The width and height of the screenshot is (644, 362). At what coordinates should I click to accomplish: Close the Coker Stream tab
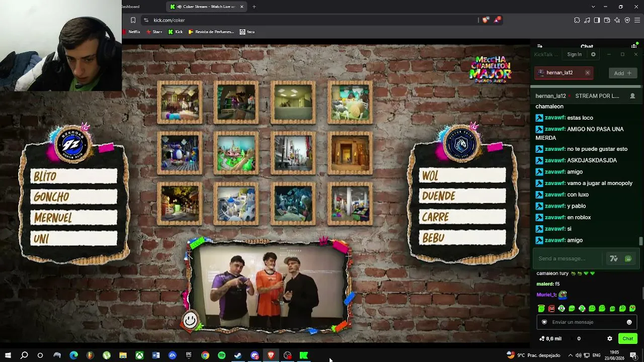[242, 7]
